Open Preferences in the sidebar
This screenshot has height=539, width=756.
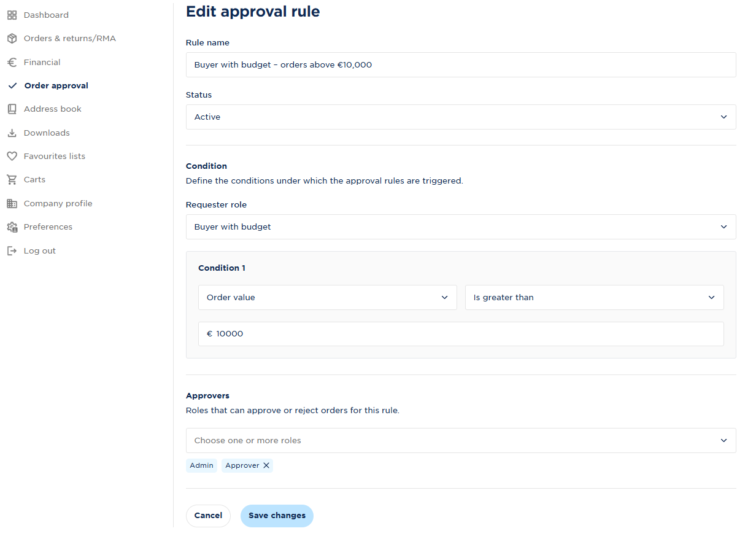tap(48, 227)
